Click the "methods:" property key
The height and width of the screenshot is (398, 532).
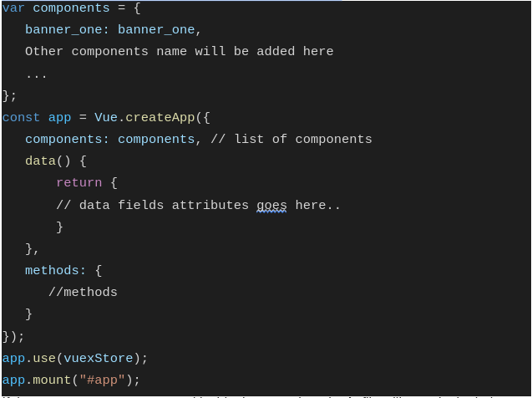tap(55, 271)
